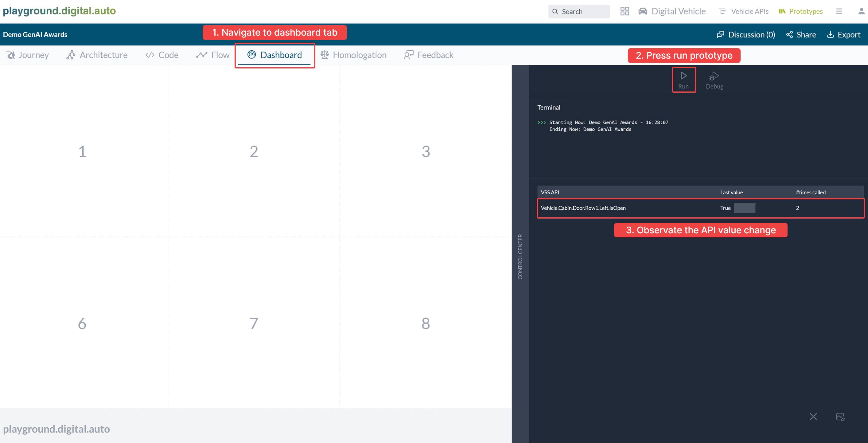Click the search magnifier icon
The image size is (868, 443).
coord(555,11)
